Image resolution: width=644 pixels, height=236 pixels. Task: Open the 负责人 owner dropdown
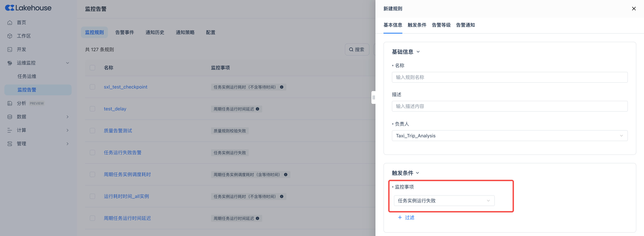coord(510,136)
